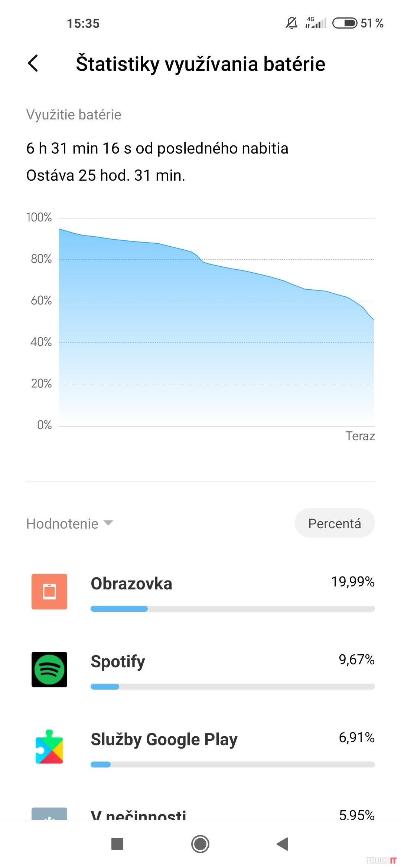Tap the battery level chart area
This screenshot has height=868, width=401.
click(x=216, y=334)
